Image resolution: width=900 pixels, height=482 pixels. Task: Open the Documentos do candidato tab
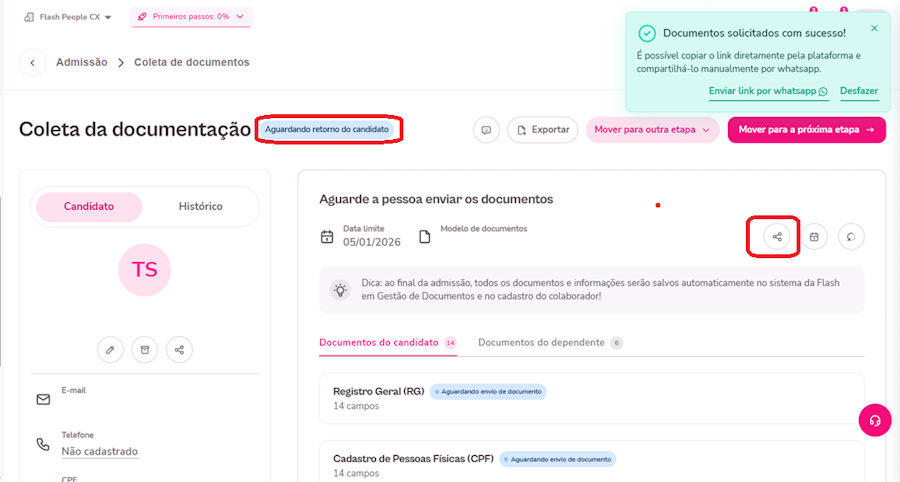[x=387, y=343]
